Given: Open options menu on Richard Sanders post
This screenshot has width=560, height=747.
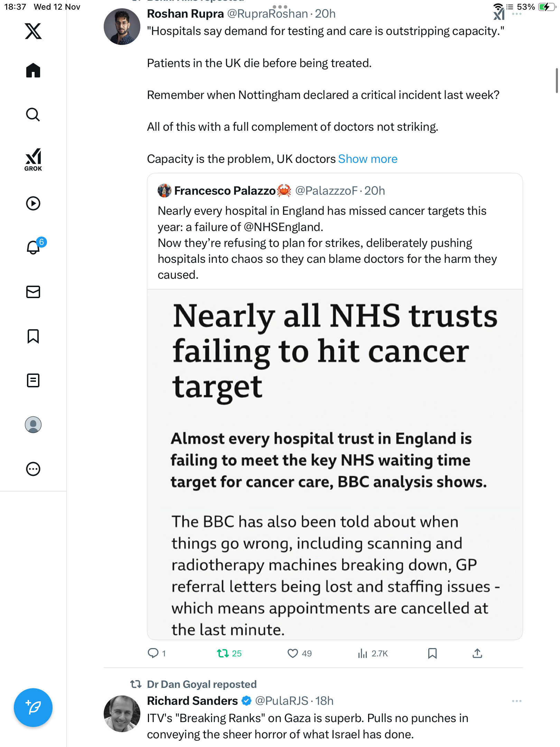Looking at the screenshot, I should tap(516, 701).
